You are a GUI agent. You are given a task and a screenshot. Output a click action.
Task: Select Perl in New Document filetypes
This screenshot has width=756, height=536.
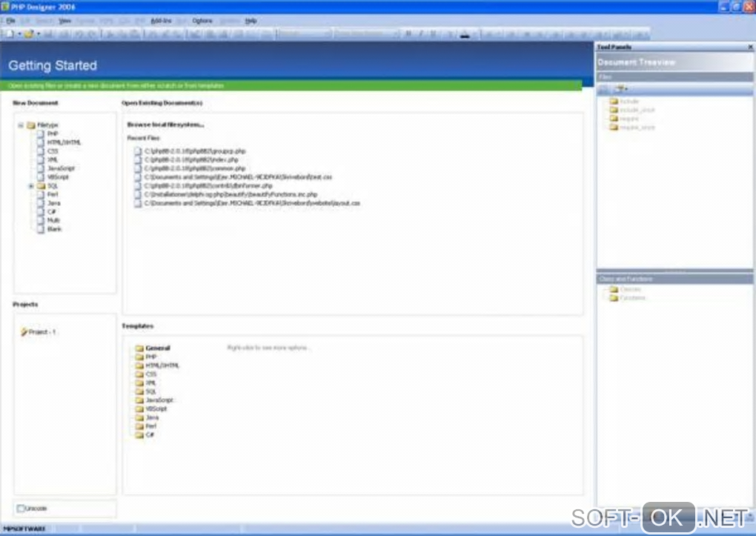coord(53,194)
